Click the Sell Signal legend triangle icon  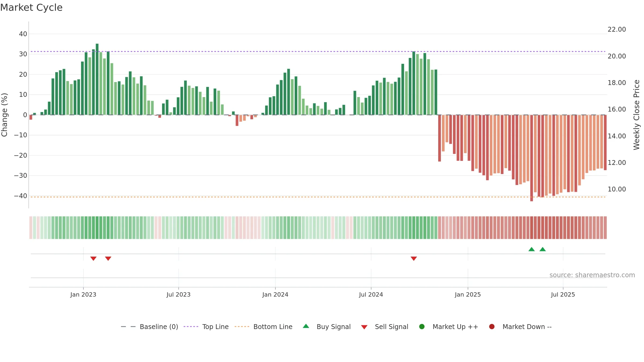click(364, 327)
